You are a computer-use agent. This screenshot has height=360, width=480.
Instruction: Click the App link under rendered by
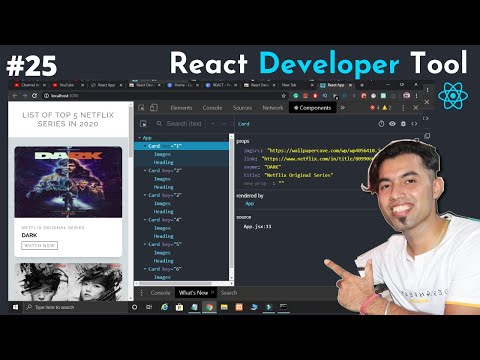coord(250,204)
